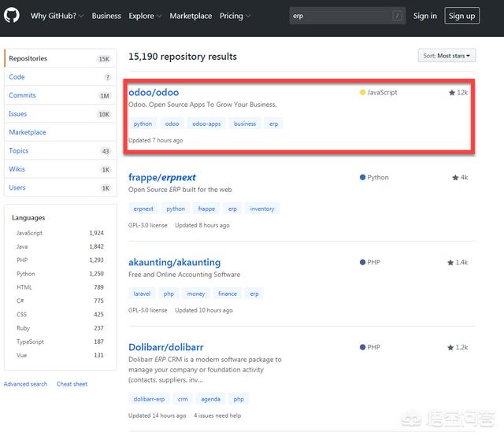Click the php tag under Dolibarr/dolibarr
The width and height of the screenshot is (504, 436).
(239, 399)
